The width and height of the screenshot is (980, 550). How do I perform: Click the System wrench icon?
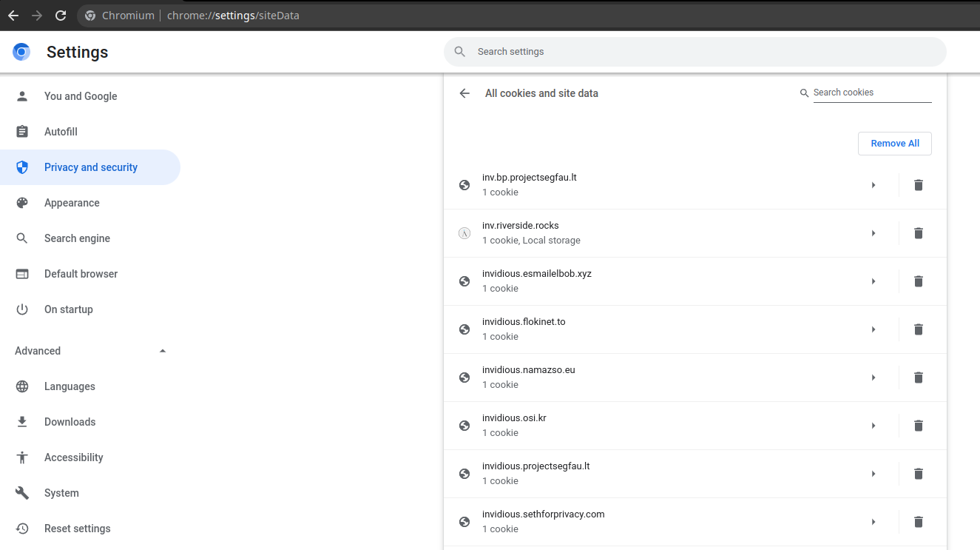click(x=22, y=493)
